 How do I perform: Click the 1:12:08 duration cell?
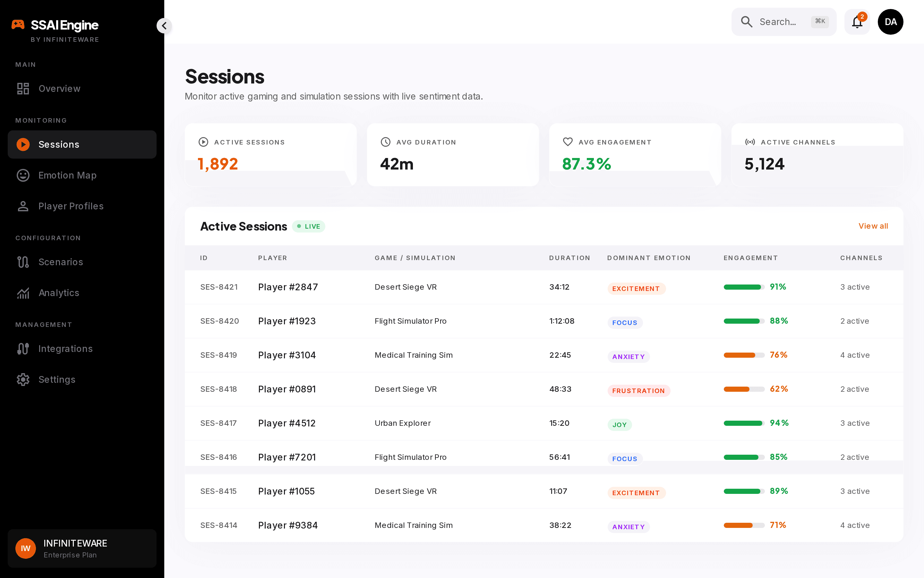pos(562,321)
